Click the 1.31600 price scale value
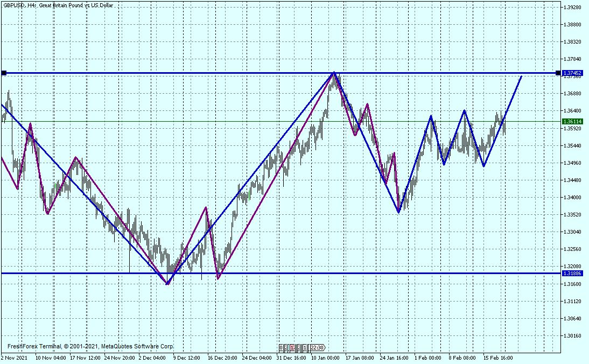This screenshot has width=589, height=364. (573, 284)
